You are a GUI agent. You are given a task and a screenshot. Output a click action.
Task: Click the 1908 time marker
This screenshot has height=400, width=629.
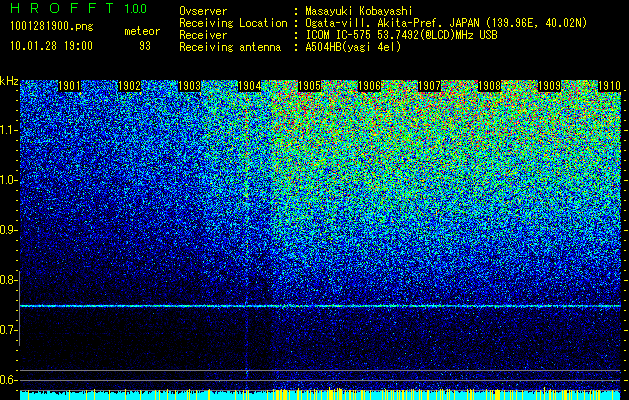(489, 86)
